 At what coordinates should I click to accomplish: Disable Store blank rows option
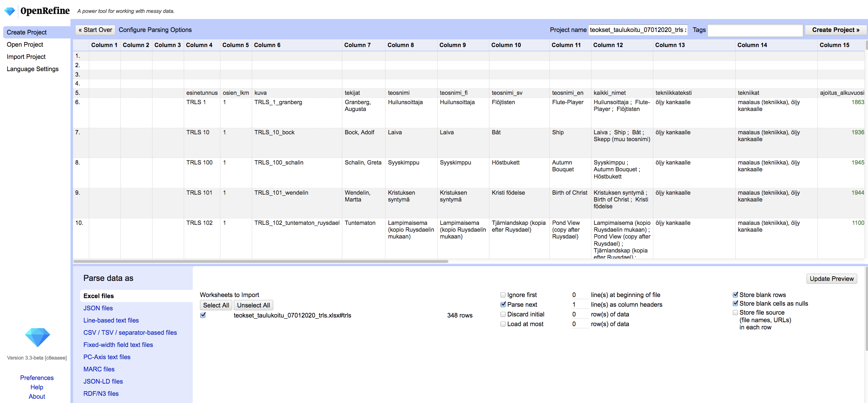pos(735,295)
